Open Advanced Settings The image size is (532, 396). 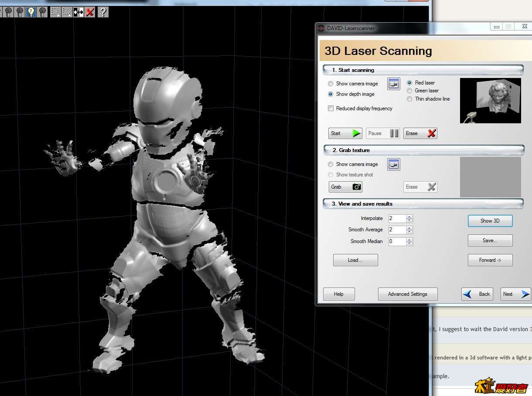click(408, 294)
